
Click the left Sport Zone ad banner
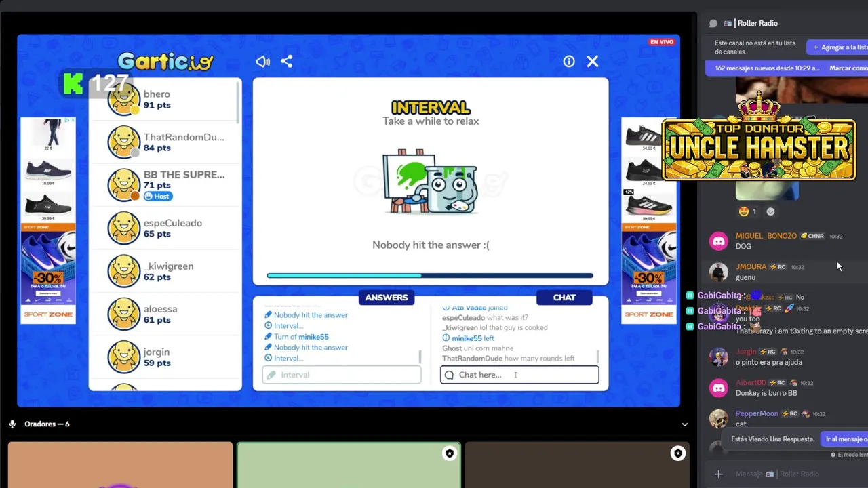point(48,220)
